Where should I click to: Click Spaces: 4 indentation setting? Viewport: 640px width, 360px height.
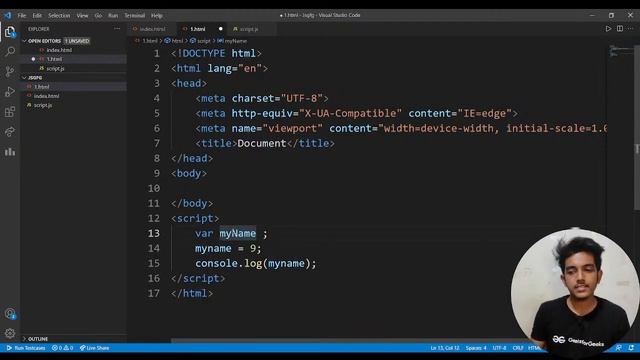coord(476,348)
